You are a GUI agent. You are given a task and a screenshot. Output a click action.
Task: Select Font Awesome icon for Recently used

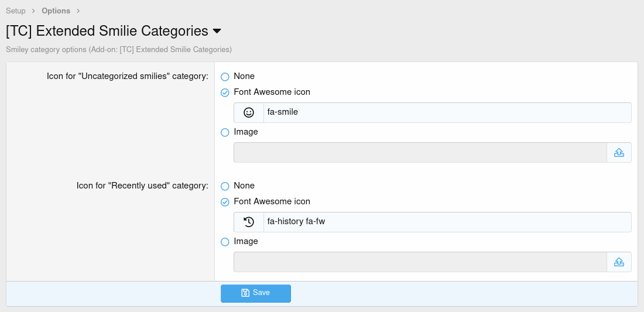tap(225, 202)
